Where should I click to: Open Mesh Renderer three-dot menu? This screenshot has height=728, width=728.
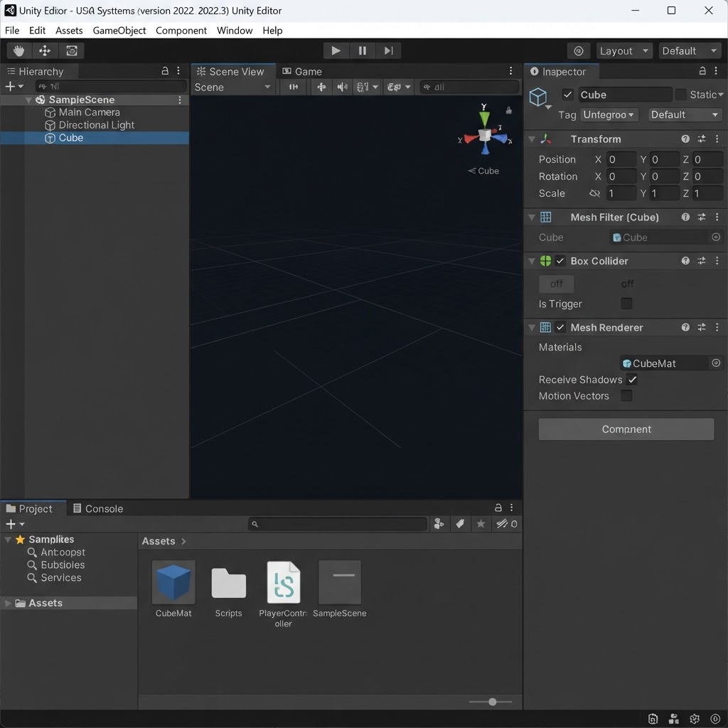pos(717,327)
